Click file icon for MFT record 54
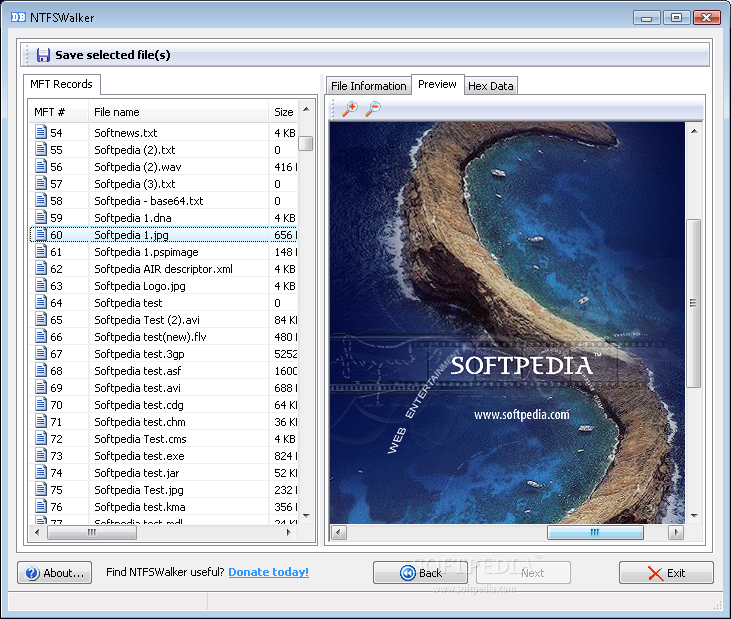 [x=41, y=132]
